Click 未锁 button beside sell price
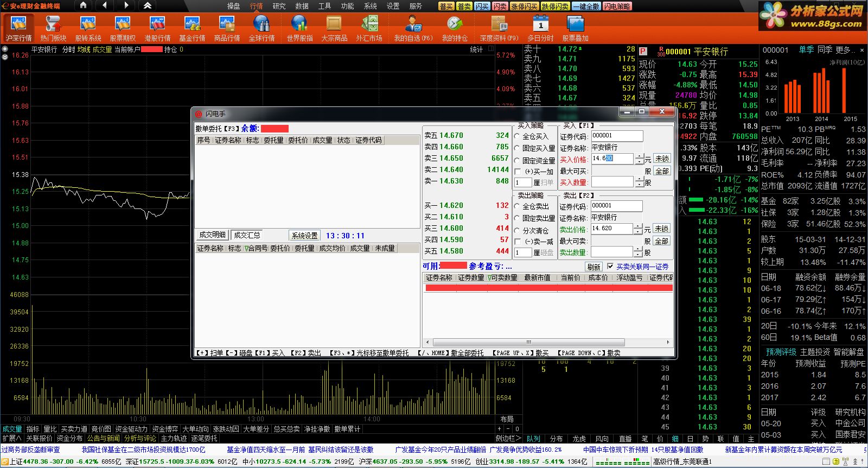 coord(661,229)
